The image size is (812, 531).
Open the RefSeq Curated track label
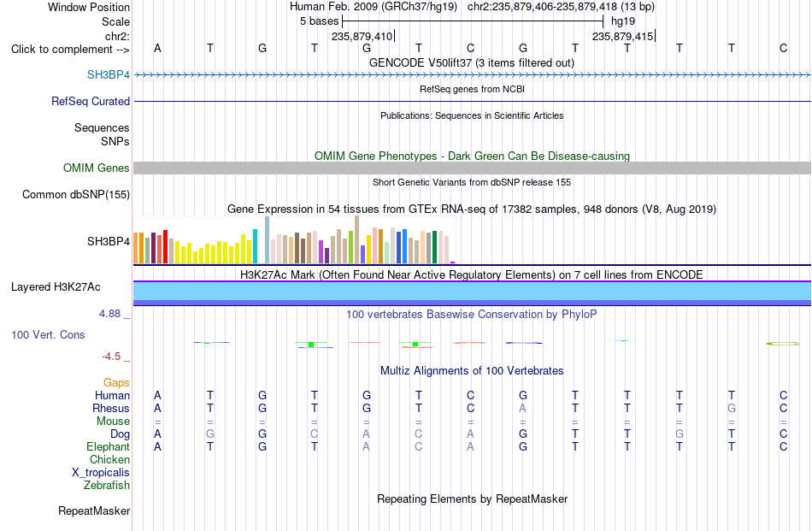(90, 102)
